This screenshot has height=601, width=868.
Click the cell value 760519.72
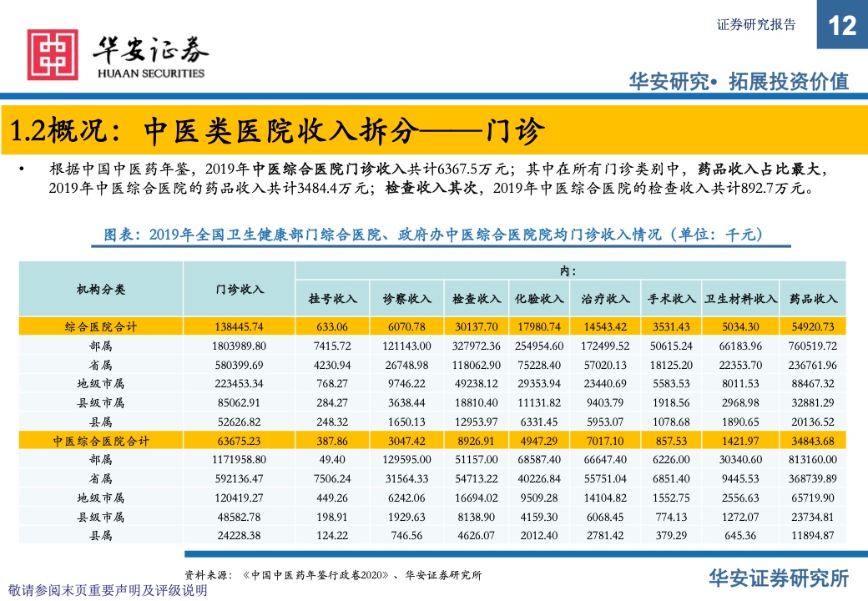(813, 346)
